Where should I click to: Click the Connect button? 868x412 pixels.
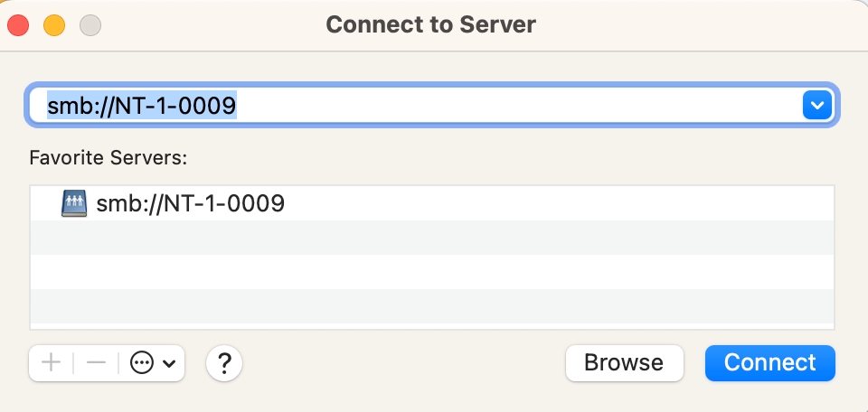point(769,363)
